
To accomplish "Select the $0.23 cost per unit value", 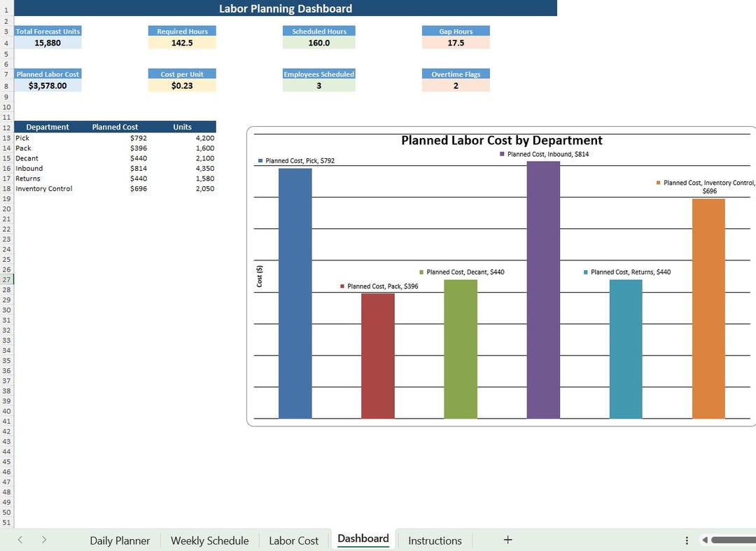I will click(182, 86).
